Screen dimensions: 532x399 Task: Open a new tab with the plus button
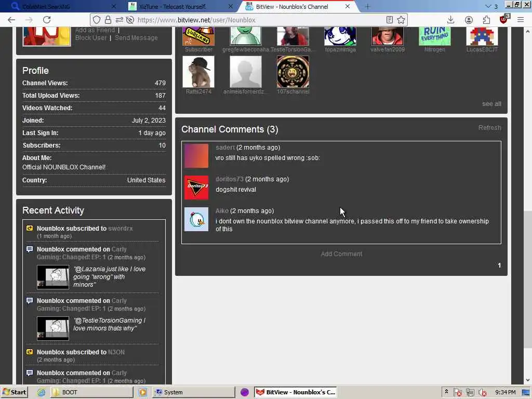(367, 6)
